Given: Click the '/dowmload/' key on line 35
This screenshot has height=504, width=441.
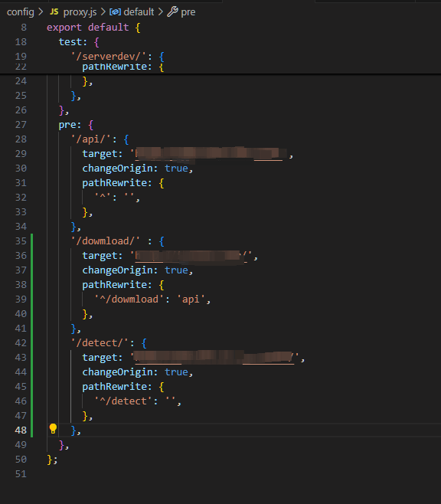Looking at the screenshot, I should coord(106,241).
